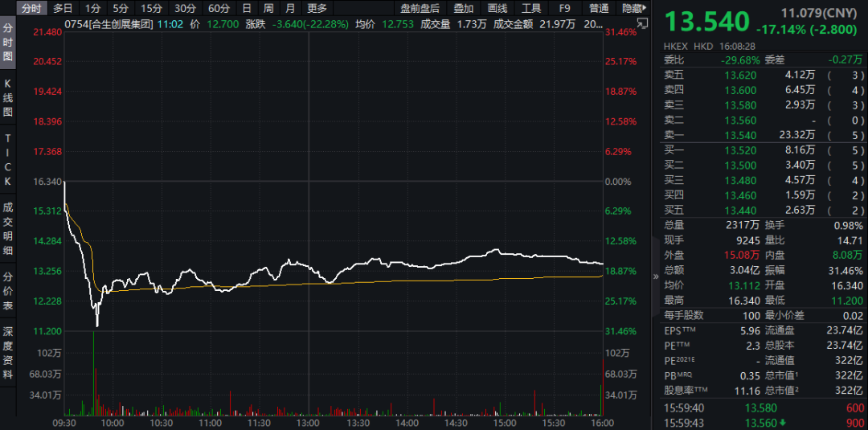868x430 pixels.
Task: Open the 工具 tools menu
Action: (x=531, y=8)
